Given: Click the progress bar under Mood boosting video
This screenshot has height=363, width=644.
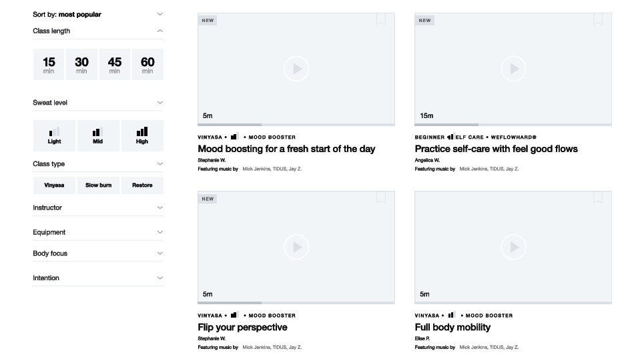Looking at the screenshot, I should [x=296, y=124].
